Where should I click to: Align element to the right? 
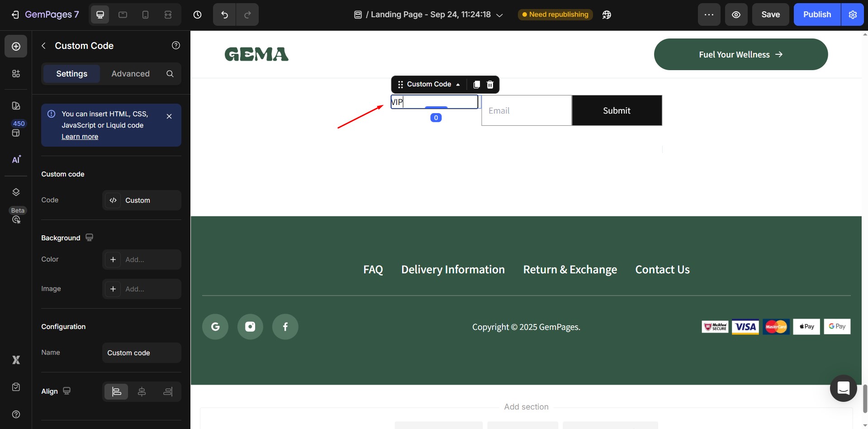click(167, 391)
